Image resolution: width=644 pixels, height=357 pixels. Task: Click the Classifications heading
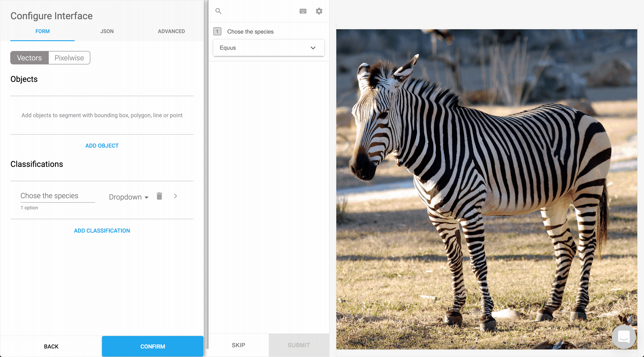[x=37, y=164]
